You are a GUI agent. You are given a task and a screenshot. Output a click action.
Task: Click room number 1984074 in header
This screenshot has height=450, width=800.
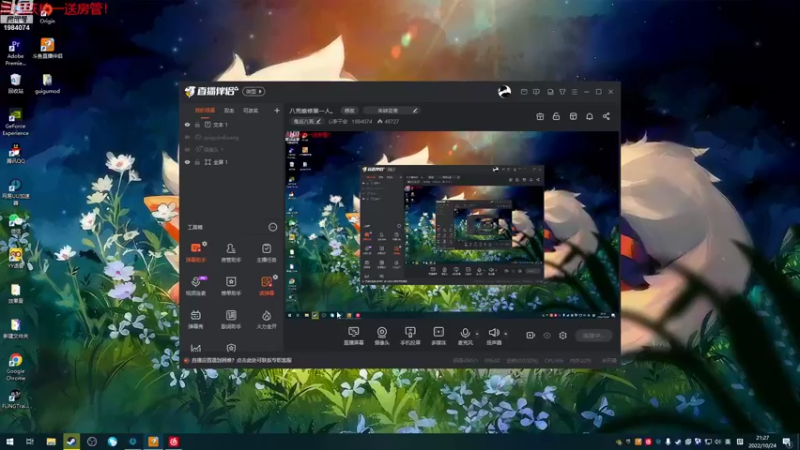click(362, 121)
